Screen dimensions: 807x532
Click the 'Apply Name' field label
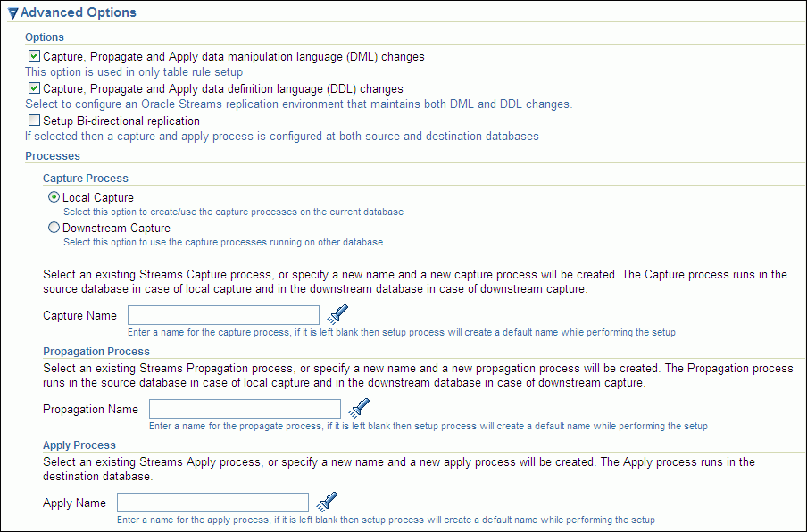[x=74, y=503]
